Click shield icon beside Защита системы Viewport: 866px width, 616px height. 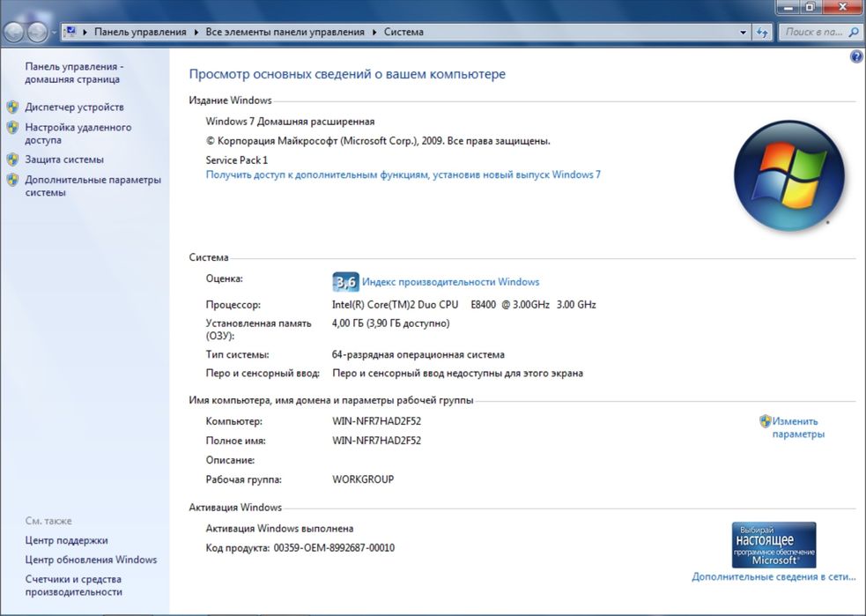[x=12, y=160]
